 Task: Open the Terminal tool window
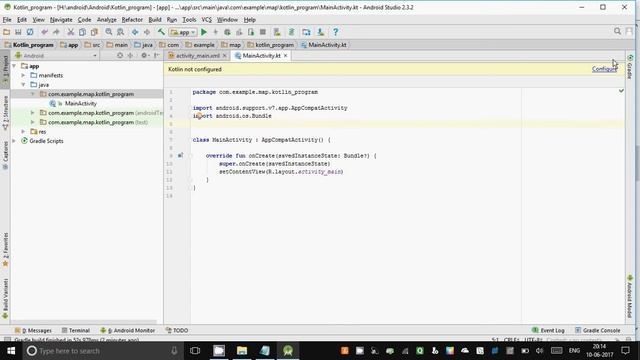coord(76,330)
